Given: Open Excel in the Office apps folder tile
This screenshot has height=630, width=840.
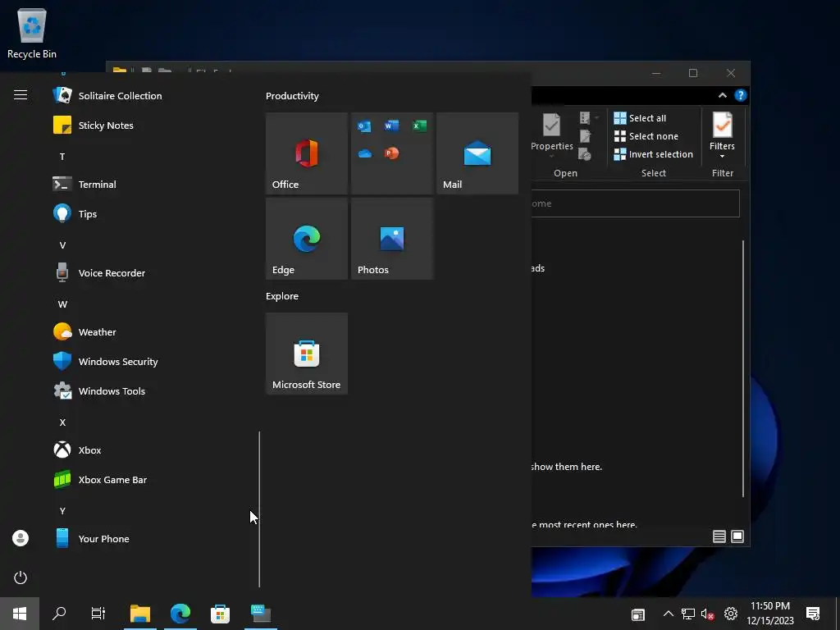Looking at the screenshot, I should (x=419, y=126).
